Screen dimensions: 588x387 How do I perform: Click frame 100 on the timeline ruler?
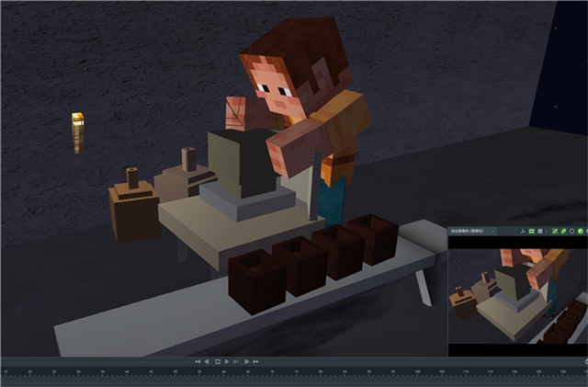click(x=417, y=371)
